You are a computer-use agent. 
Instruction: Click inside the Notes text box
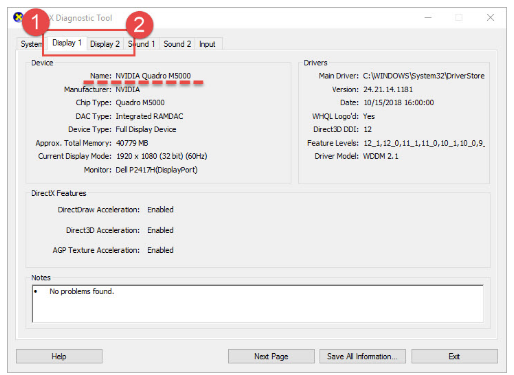tap(257, 304)
